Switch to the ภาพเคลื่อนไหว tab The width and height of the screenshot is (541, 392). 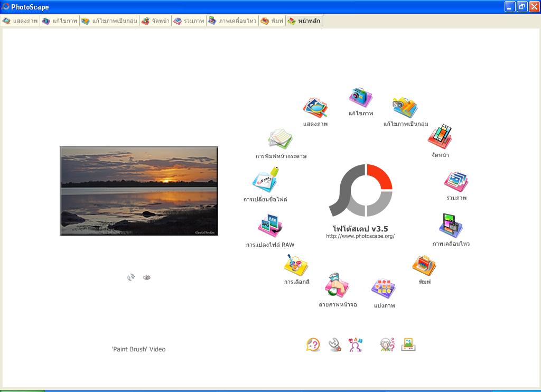click(233, 21)
